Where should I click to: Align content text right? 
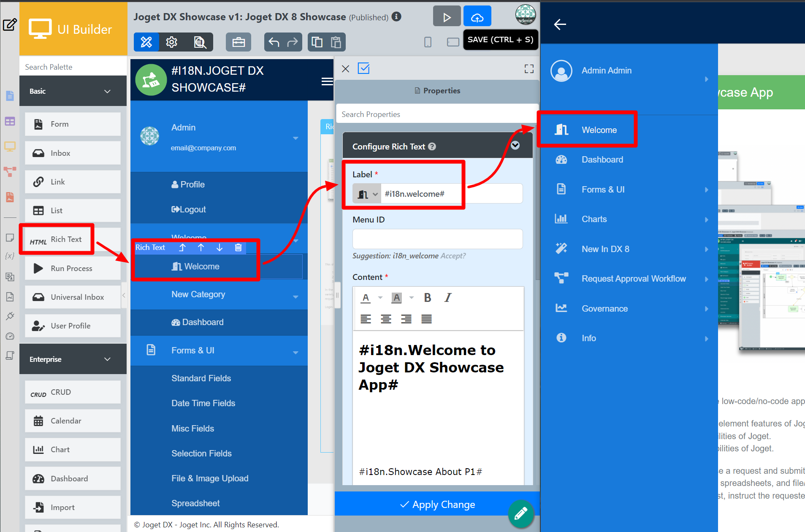[406, 319]
